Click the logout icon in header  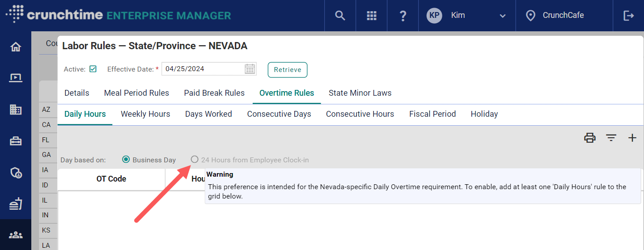point(628,16)
